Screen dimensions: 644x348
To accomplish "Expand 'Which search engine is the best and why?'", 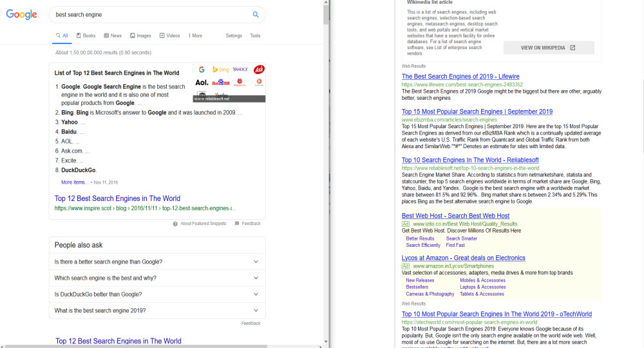I will point(157,278).
